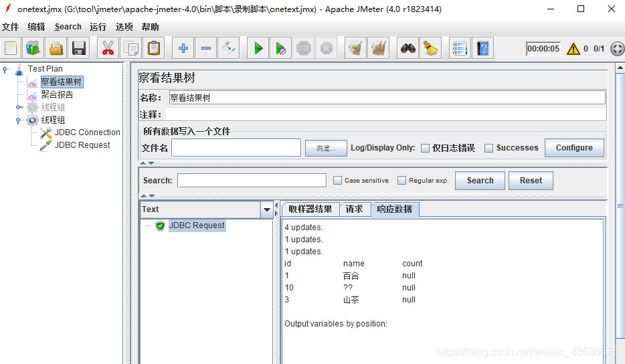Screen dimensions: 625x364
Task: Click the collapse arrows above Search panel
Action: tap(147, 163)
